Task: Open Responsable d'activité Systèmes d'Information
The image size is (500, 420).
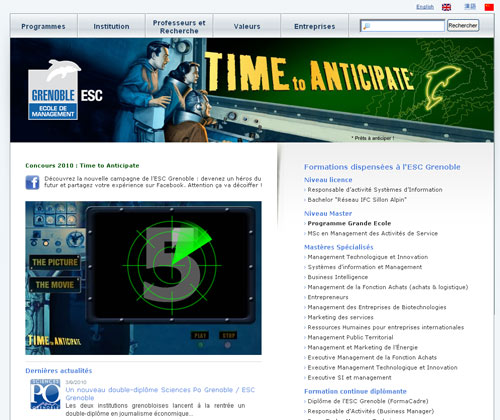Action: click(375, 190)
